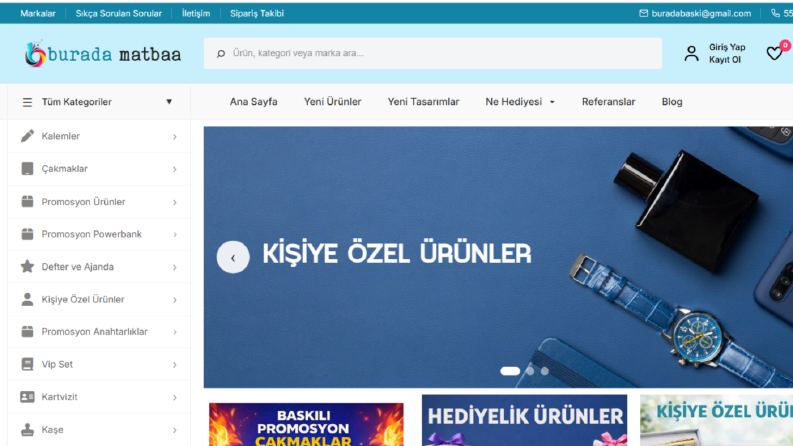Viewport: 793px width, 446px height.
Task: Expand the Çakmaklar category chevron
Action: pyautogui.click(x=174, y=169)
